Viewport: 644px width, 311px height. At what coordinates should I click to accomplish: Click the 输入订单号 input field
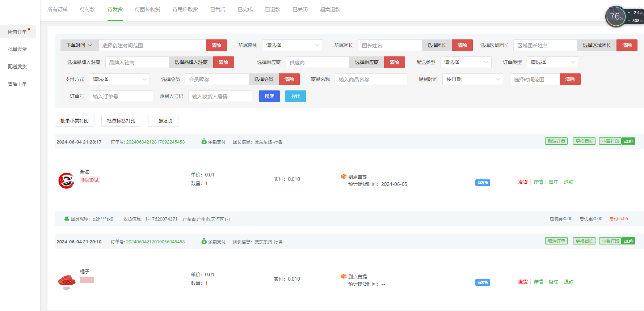click(121, 96)
